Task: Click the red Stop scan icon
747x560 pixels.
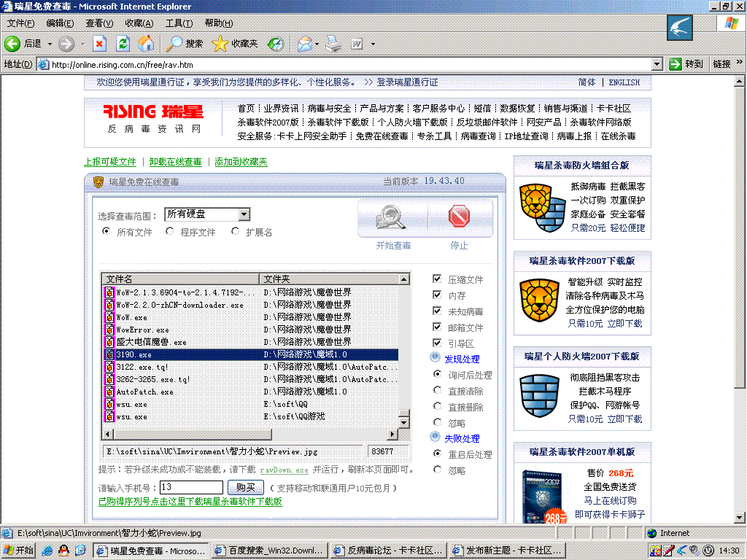Action: tap(460, 216)
